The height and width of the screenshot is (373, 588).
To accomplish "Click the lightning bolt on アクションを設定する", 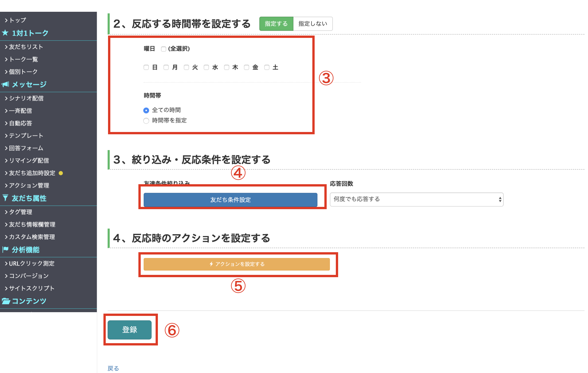I will click(x=211, y=264).
